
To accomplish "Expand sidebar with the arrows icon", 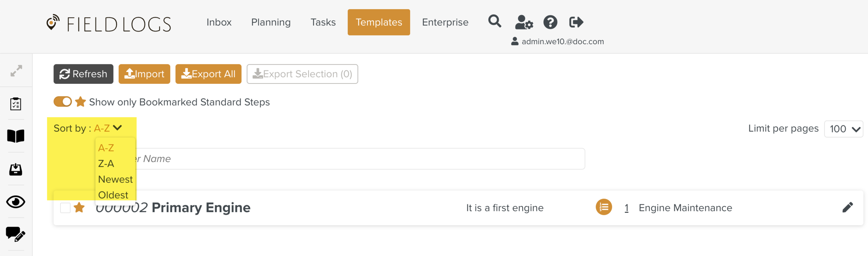I will [x=16, y=71].
